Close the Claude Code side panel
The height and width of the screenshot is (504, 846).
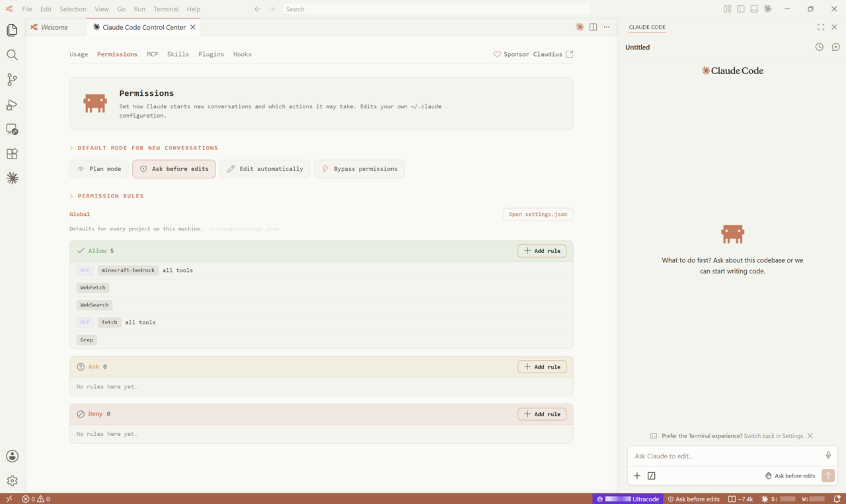(x=834, y=27)
